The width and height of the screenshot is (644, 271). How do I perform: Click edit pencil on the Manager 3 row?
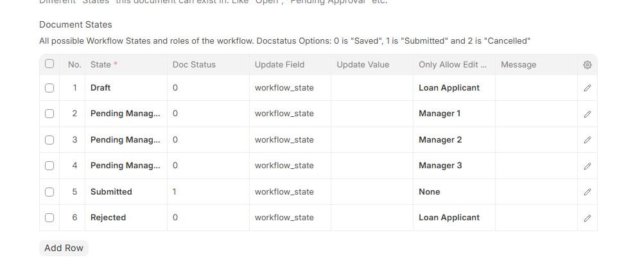[x=587, y=166]
